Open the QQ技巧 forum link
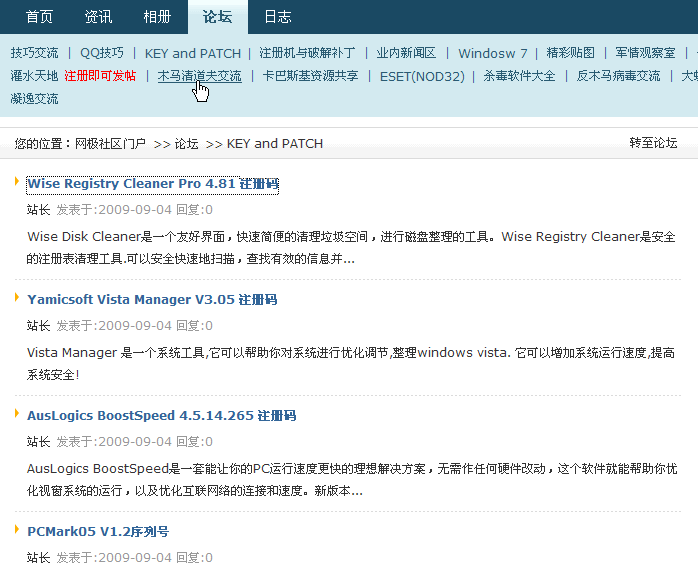 tap(102, 53)
